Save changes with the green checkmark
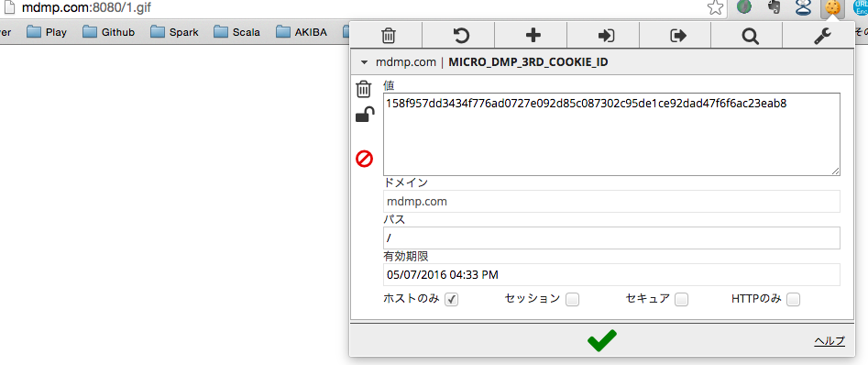 pyautogui.click(x=601, y=339)
